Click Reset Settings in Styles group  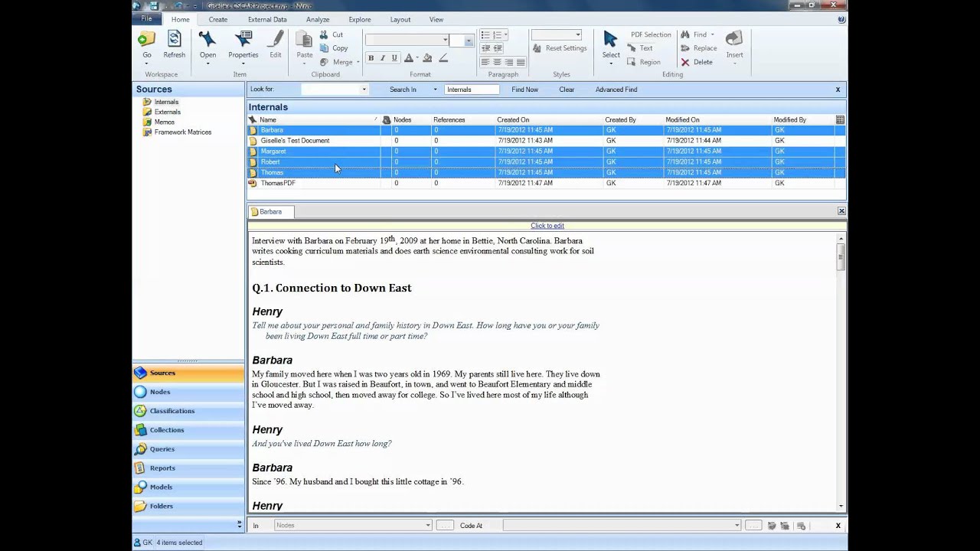coord(559,48)
